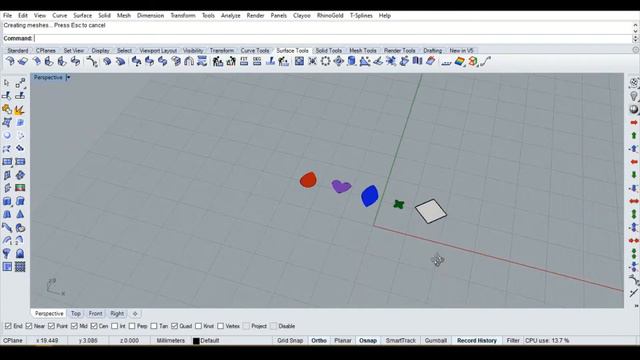Click the rainbow curvature analysis icon
The width and height of the screenshot is (640, 360).
pos(460,62)
